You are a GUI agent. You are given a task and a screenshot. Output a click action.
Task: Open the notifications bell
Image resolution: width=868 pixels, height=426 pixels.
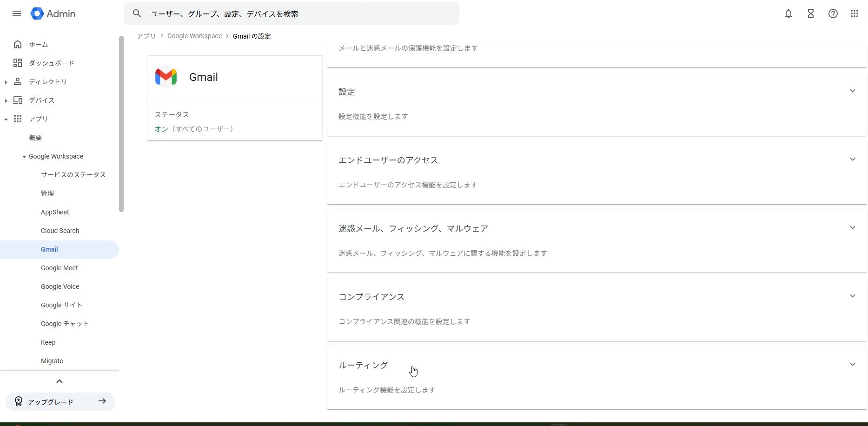(x=788, y=13)
